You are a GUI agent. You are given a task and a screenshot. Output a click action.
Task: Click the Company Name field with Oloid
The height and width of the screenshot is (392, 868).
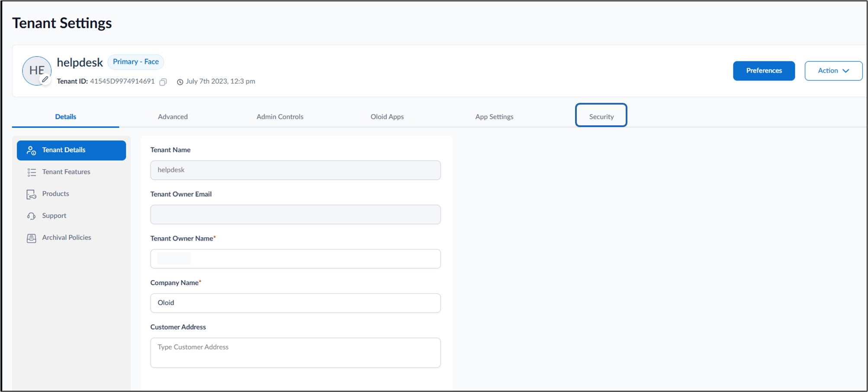(296, 303)
